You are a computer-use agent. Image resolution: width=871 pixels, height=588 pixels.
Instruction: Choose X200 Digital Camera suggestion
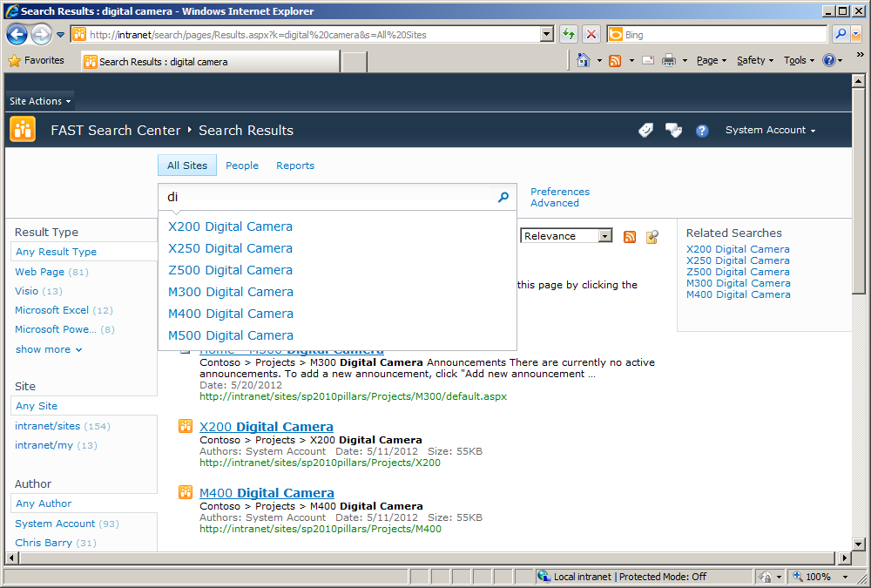[x=230, y=226]
